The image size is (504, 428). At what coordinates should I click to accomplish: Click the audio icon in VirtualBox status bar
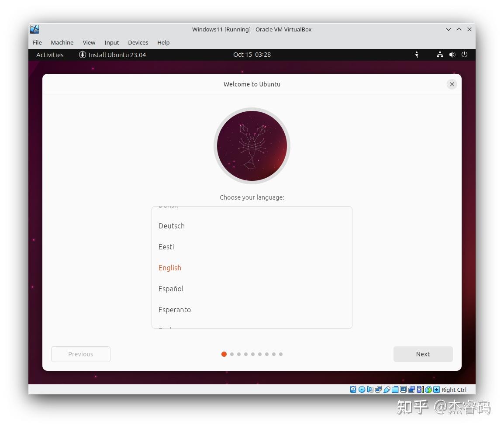coord(370,389)
